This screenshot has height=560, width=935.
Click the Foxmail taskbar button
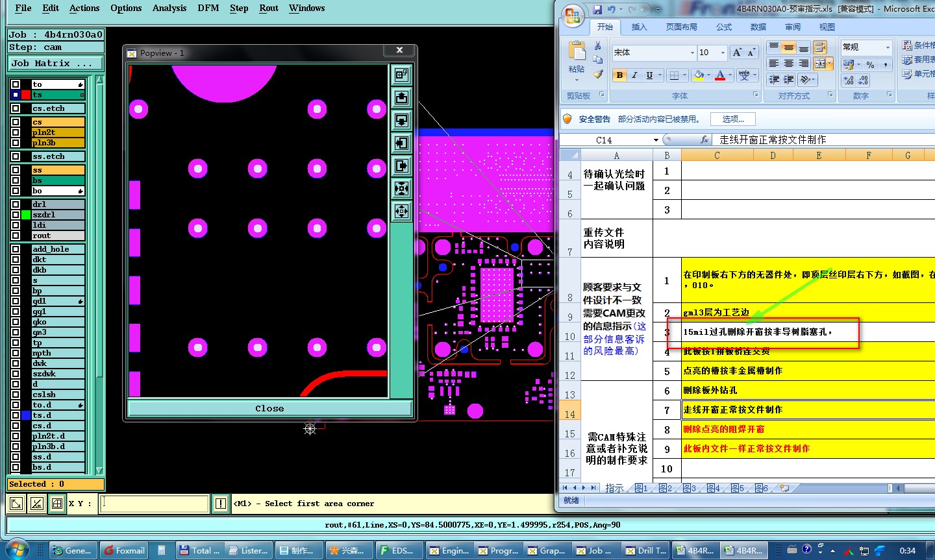125,550
